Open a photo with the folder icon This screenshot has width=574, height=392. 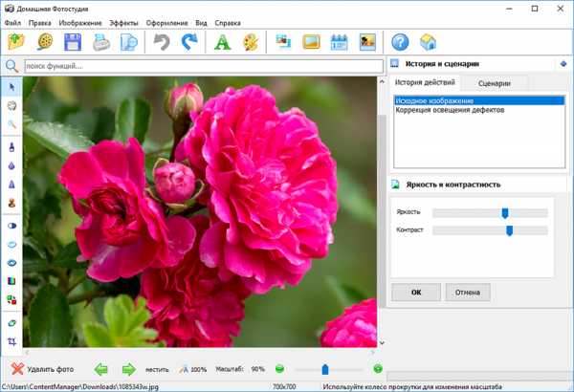[x=16, y=42]
